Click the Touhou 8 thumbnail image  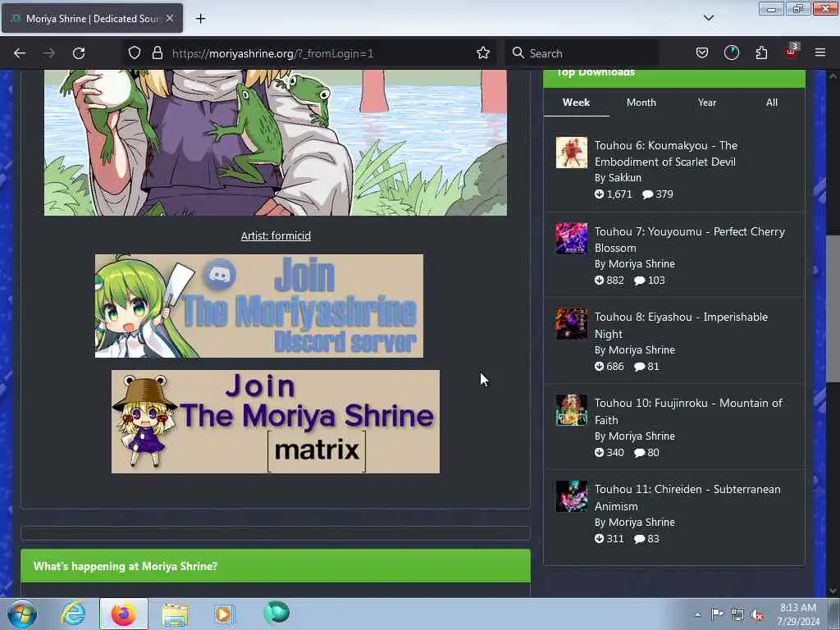(x=572, y=323)
